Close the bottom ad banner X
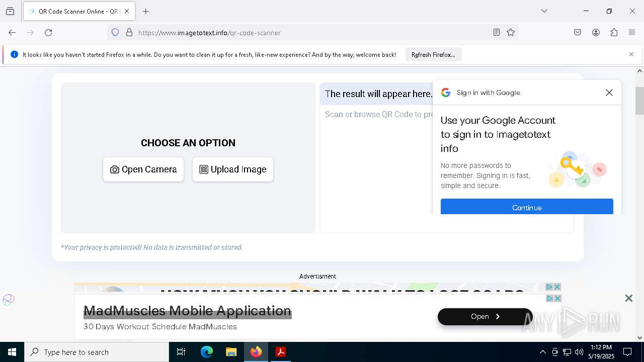 tap(628, 298)
